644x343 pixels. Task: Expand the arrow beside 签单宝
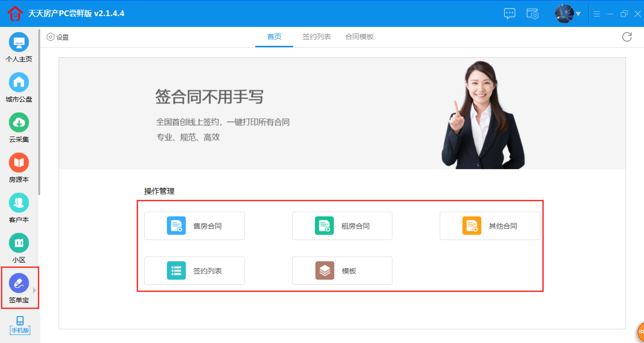[x=35, y=290]
